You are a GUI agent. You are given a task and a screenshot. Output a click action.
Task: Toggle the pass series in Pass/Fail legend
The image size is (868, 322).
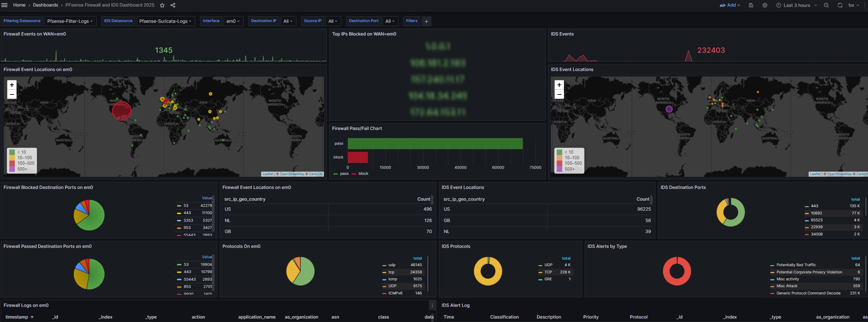tap(344, 174)
